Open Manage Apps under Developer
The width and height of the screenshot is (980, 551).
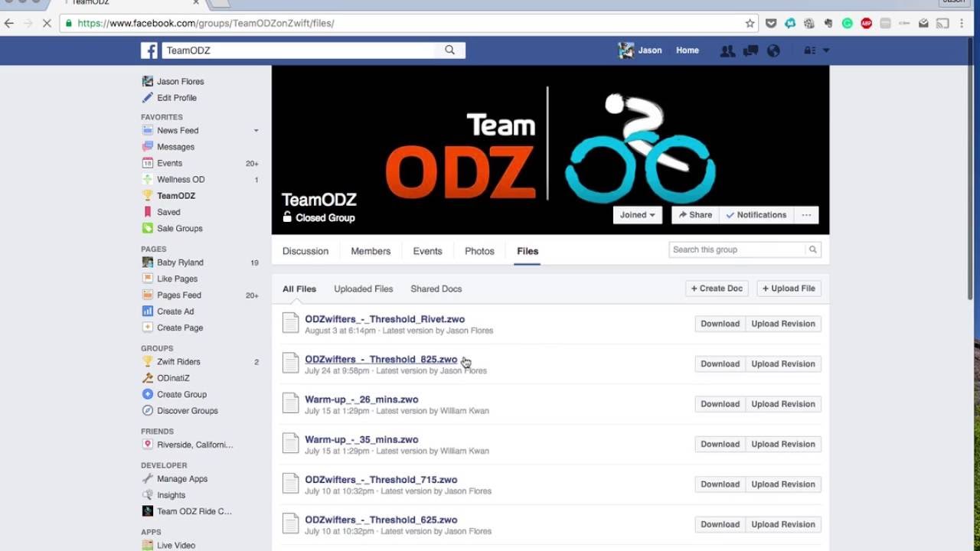pos(175,479)
